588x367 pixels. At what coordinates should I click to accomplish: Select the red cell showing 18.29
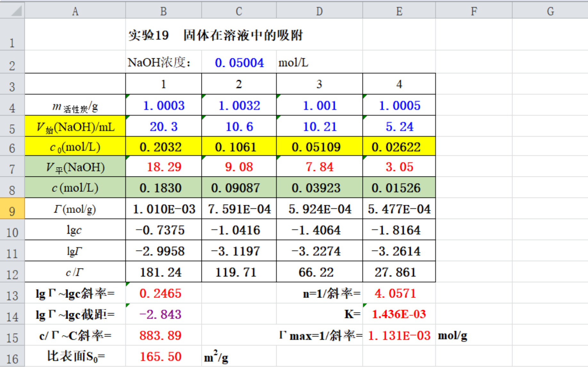[163, 167]
